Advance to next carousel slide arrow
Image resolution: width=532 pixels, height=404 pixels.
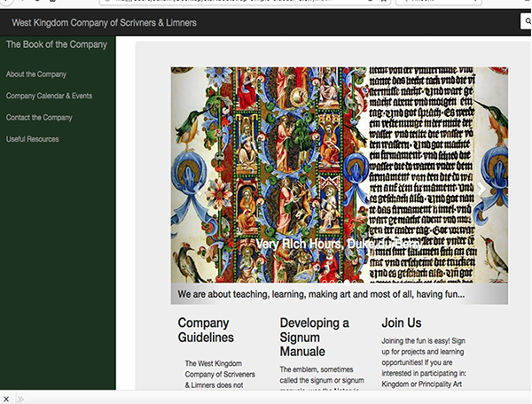[x=481, y=189]
